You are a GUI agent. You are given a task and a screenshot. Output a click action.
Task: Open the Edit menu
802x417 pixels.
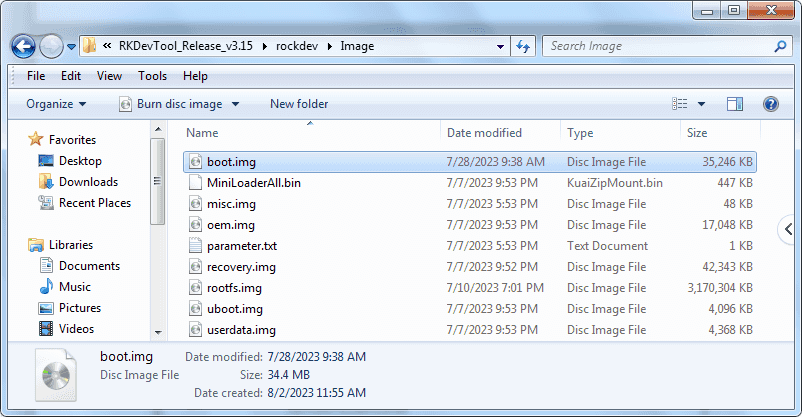click(71, 76)
